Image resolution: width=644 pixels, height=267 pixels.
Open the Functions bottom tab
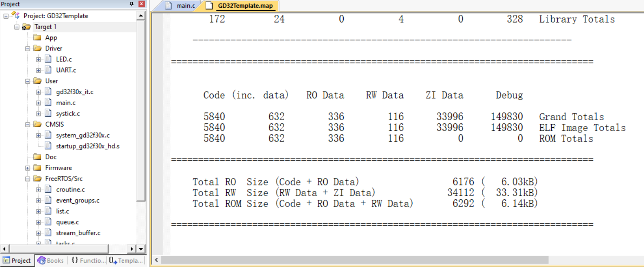click(x=88, y=260)
